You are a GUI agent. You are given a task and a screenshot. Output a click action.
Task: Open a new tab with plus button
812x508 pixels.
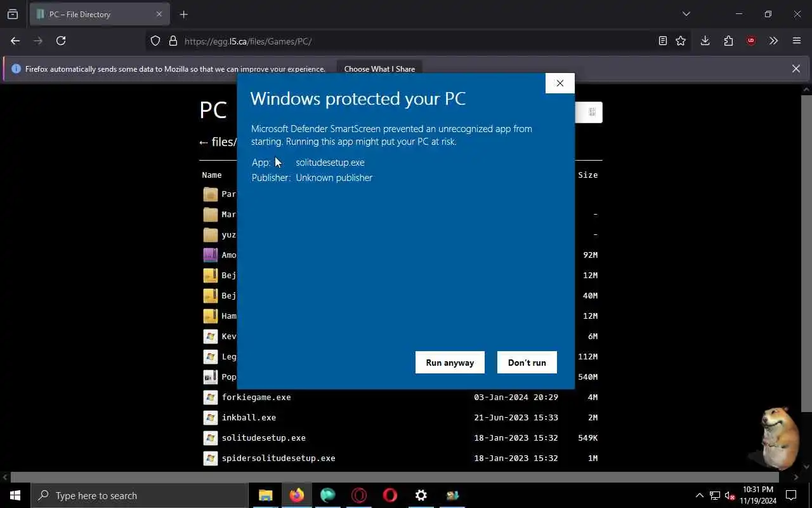click(184, 14)
